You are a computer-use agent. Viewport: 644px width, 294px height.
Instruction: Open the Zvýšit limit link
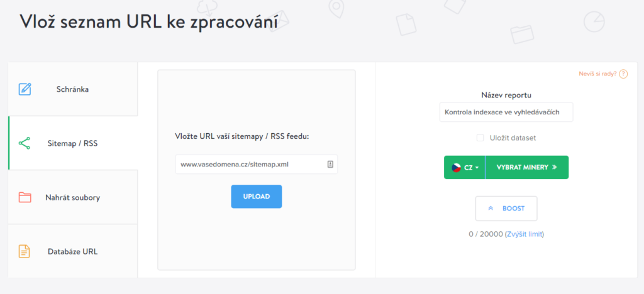click(x=524, y=234)
